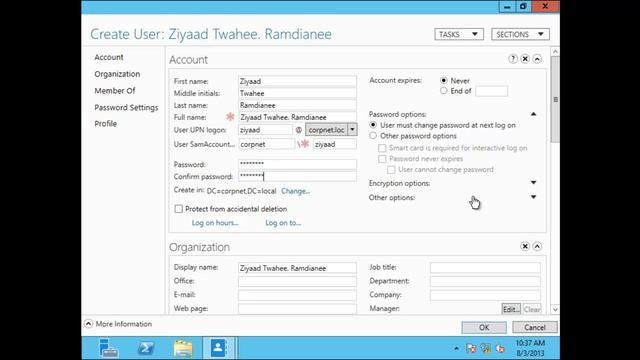
Task: Click the vertical scrollbar thumb
Action: click(x=555, y=99)
